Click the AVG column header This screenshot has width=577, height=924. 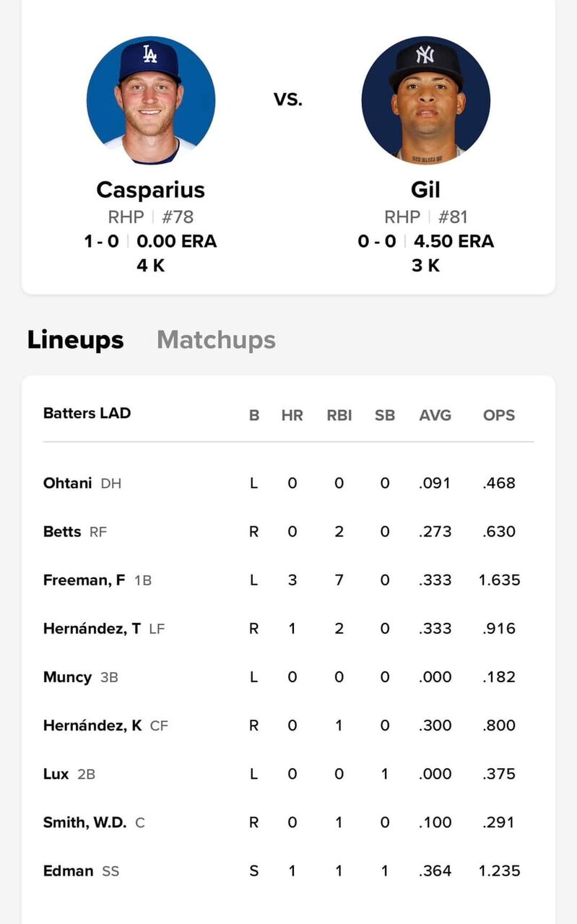(x=435, y=415)
